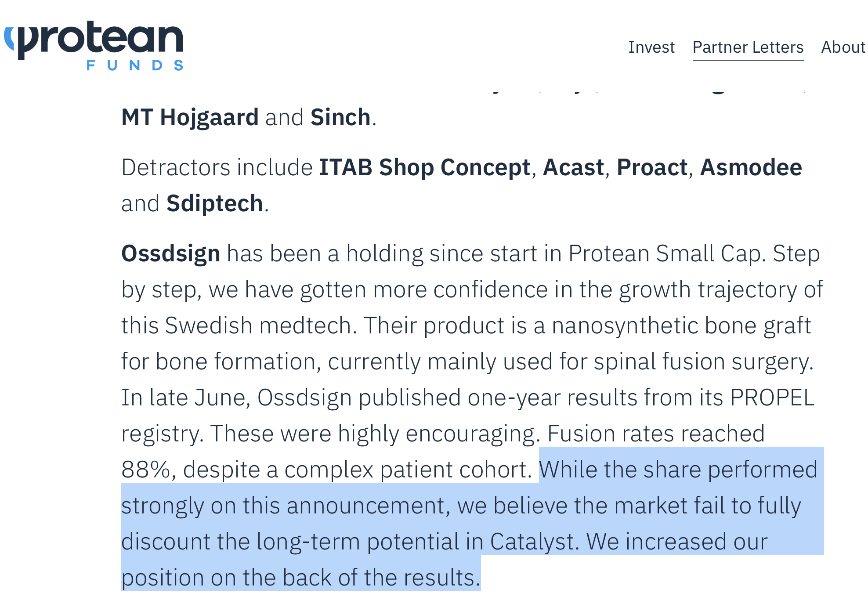This screenshot has height=607, width=868.
Task: Click the Protean Funds logo
Action: (x=94, y=46)
